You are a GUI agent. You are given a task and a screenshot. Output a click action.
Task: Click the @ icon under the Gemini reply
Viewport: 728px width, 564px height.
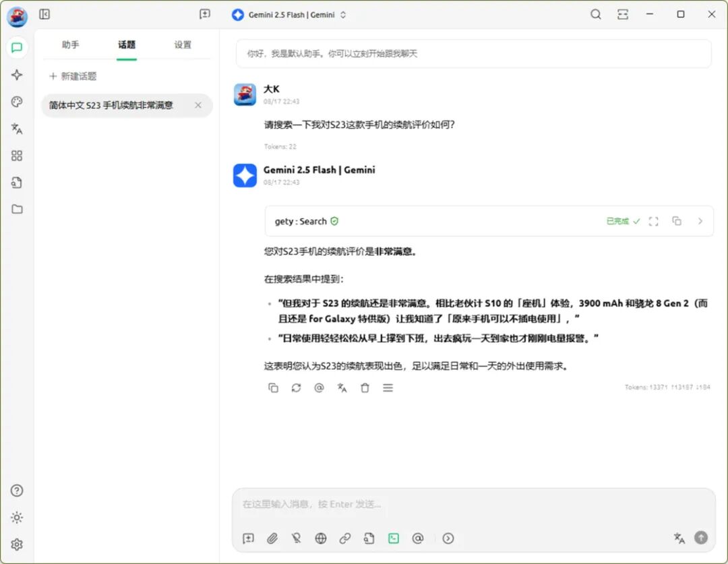[319, 387]
